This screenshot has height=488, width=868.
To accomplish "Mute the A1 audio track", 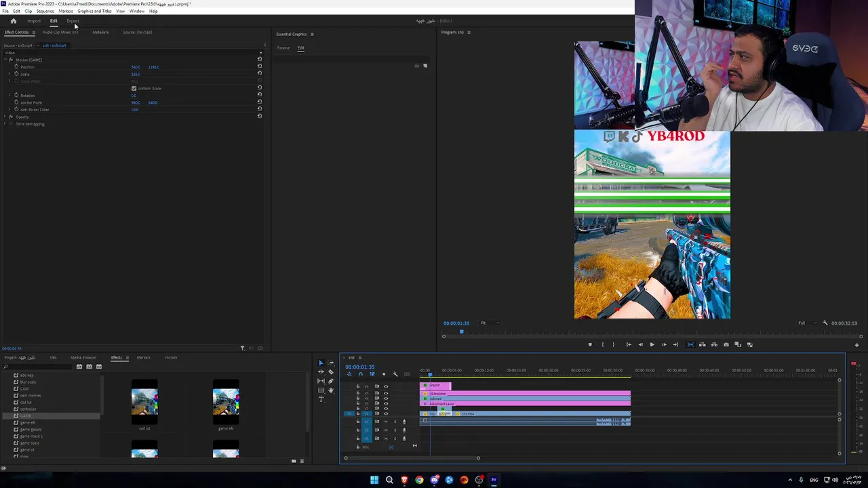I will pos(386,422).
